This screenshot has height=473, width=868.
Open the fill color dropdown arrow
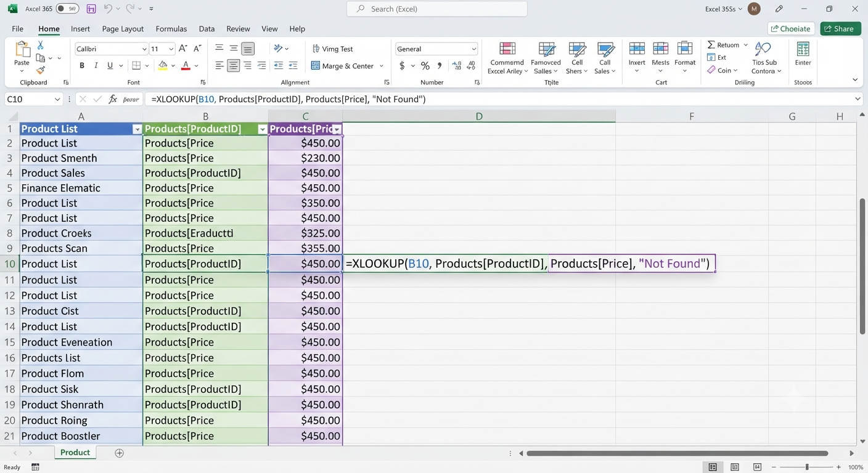click(x=173, y=66)
